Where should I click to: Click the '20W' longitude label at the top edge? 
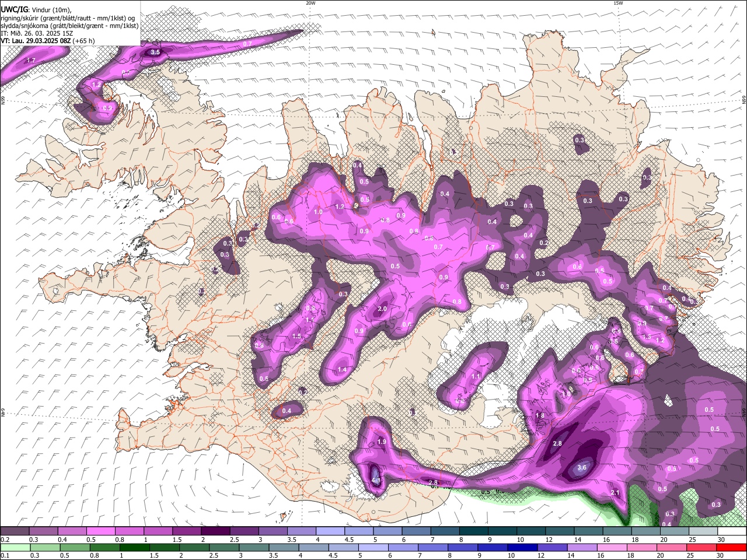pos(310,3)
